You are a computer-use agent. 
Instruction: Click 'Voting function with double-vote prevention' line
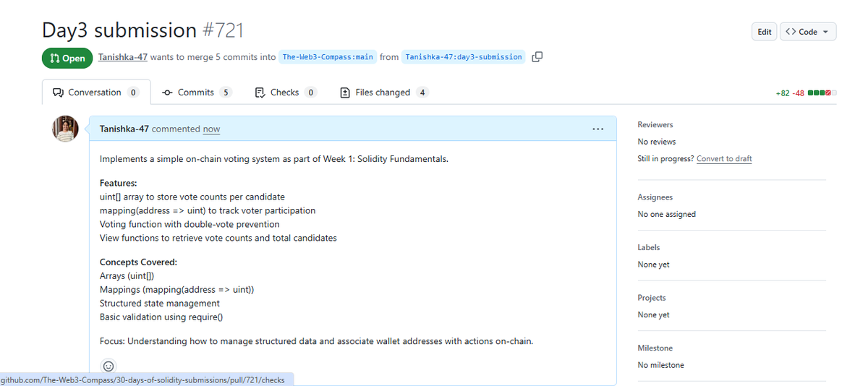tap(190, 224)
